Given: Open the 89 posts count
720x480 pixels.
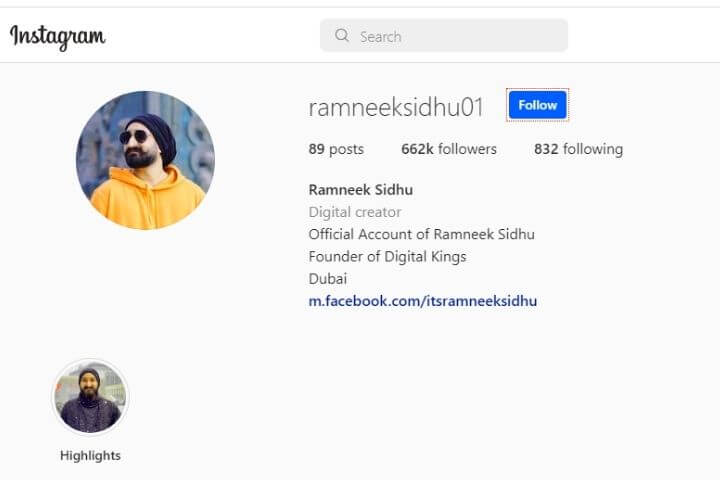Looking at the screenshot, I should tap(336, 149).
